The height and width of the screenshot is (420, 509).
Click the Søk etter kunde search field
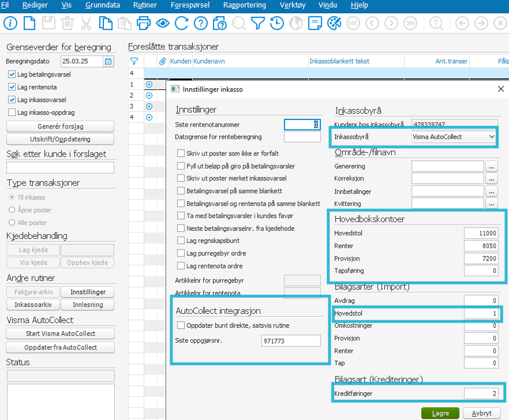(x=60, y=168)
